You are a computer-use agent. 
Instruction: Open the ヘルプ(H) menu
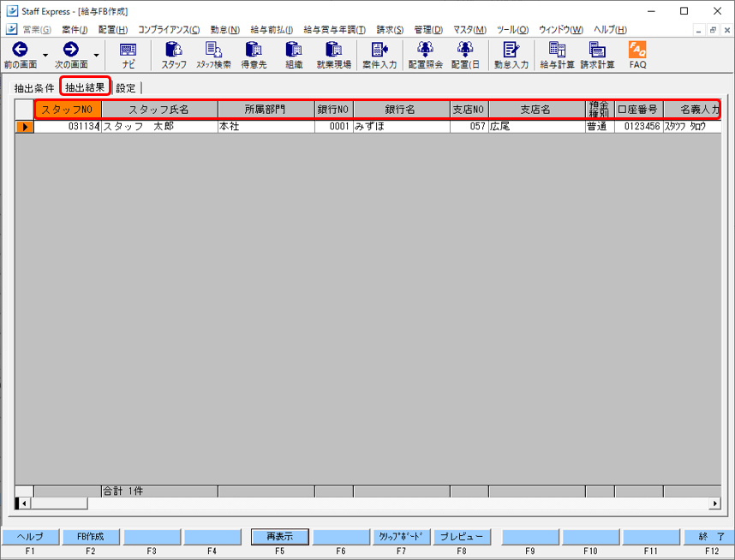[x=610, y=30]
